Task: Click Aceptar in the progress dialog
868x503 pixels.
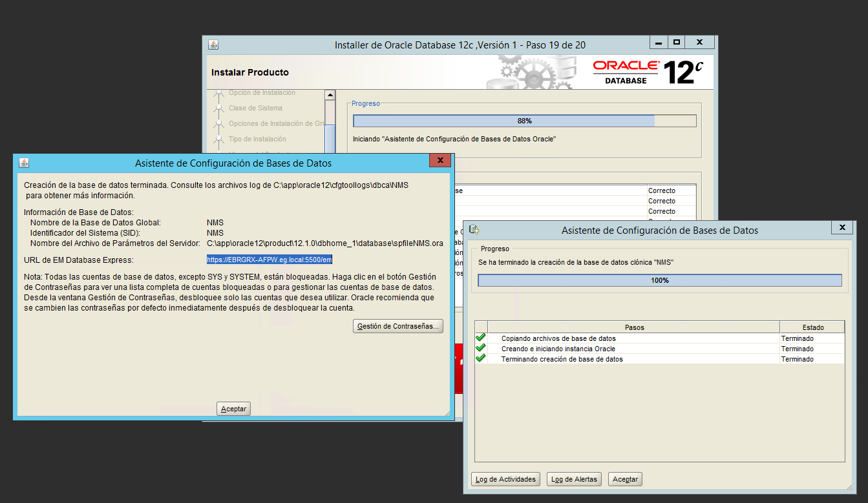Action: tap(625, 479)
